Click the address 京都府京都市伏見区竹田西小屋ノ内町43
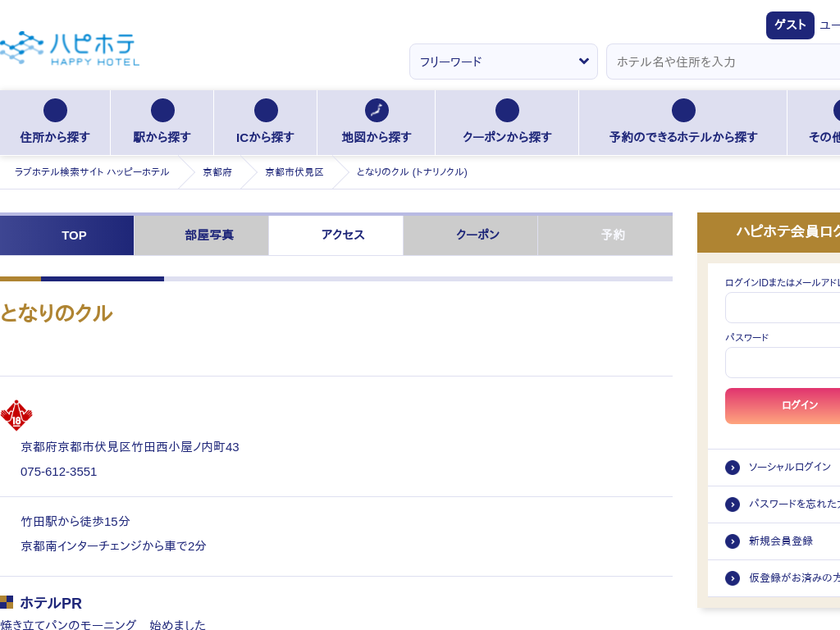Viewport: 840px width, 630px height. tap(130, 447)
